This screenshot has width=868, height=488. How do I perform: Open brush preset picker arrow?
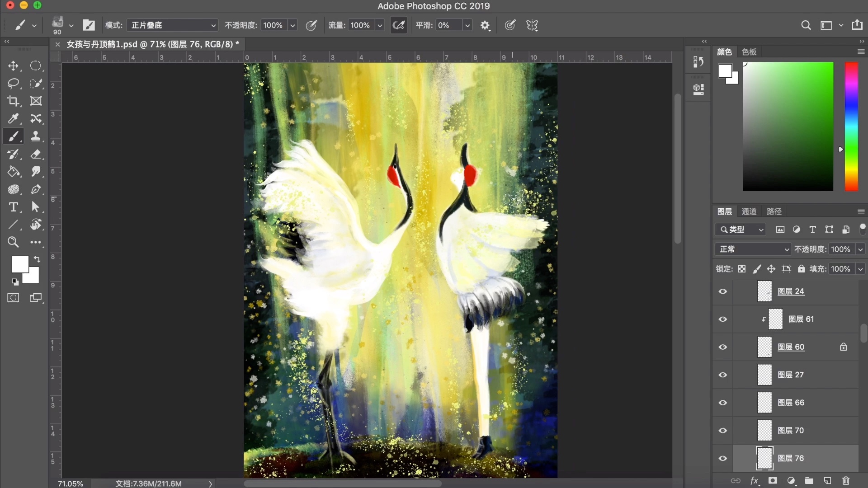click(71, 26)
